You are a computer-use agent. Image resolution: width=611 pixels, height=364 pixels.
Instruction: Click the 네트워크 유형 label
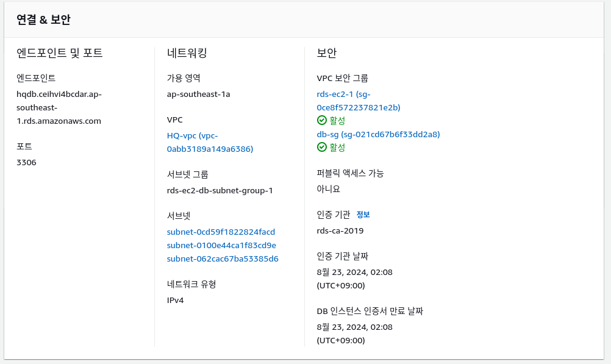point(191,285)
